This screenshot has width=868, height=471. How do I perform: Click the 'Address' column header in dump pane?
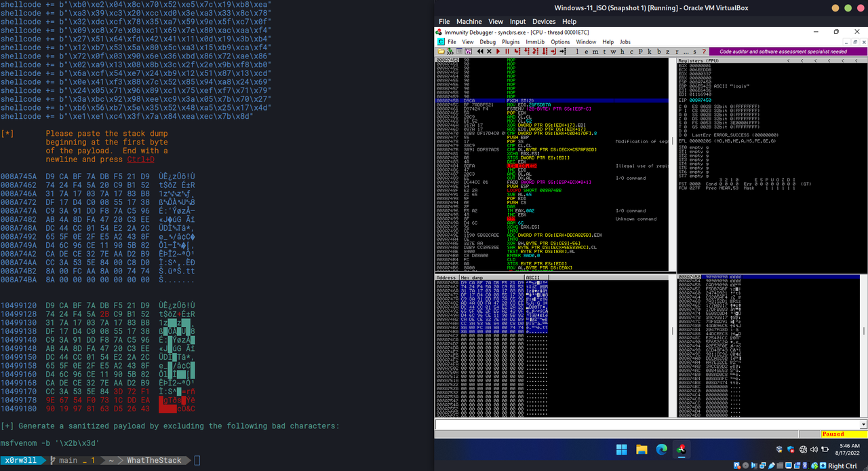point(446,278)
